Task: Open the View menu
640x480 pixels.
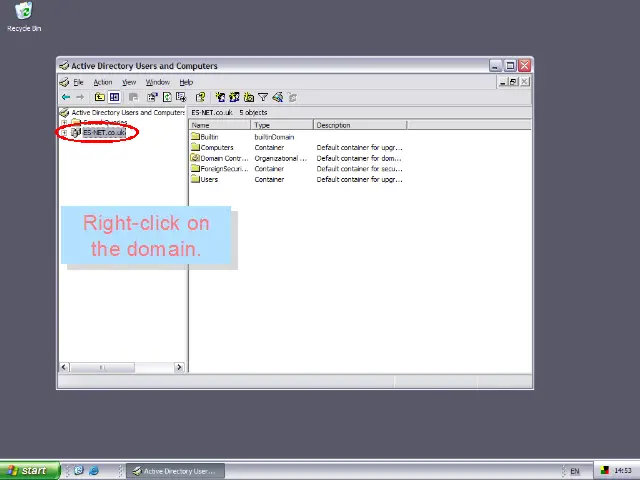Action: tap(129, 82)
